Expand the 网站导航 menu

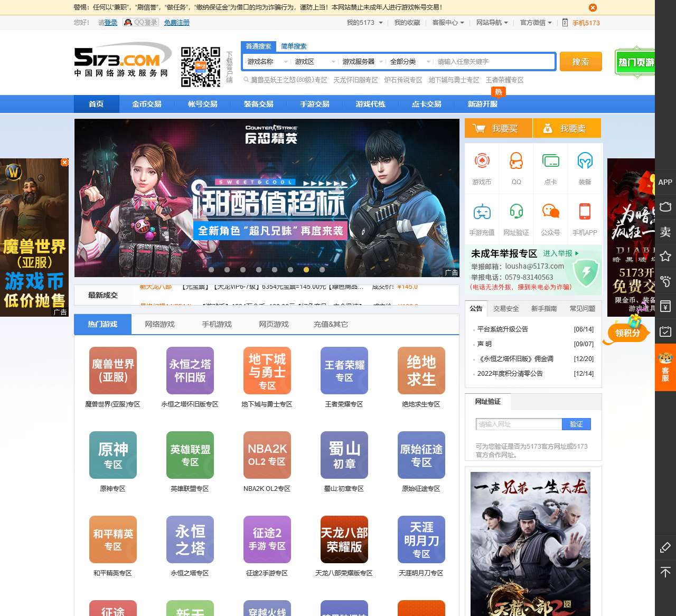click(x=492, y=23)
